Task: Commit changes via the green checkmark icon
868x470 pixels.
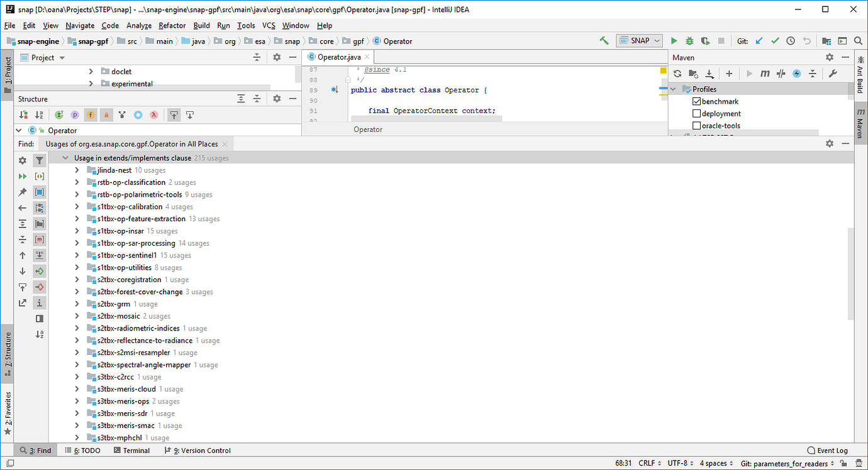Action: 775,41
